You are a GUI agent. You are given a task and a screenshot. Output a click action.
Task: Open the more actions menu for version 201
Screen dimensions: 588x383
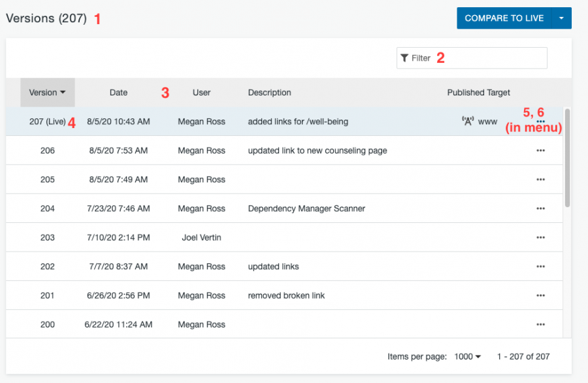(540, 295)
